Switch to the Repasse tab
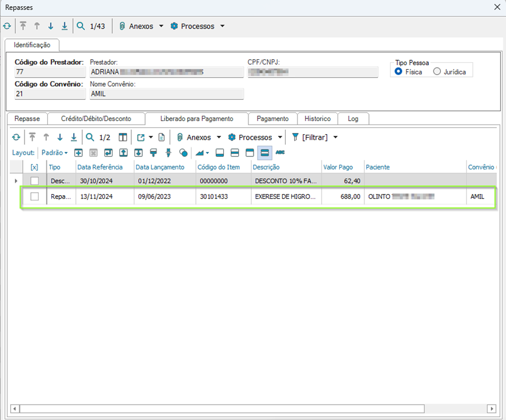506x420 pixels. coord(27,119)
